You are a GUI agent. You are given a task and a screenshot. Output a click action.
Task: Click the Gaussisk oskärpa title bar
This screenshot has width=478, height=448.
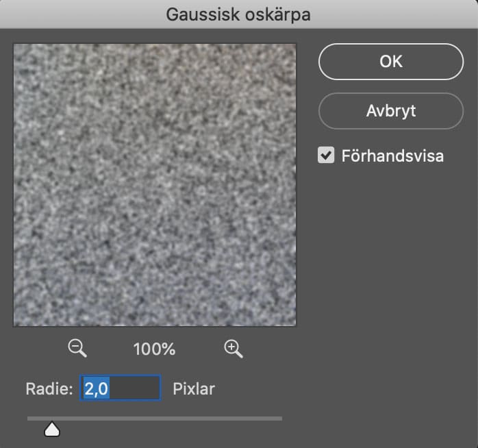239,14
